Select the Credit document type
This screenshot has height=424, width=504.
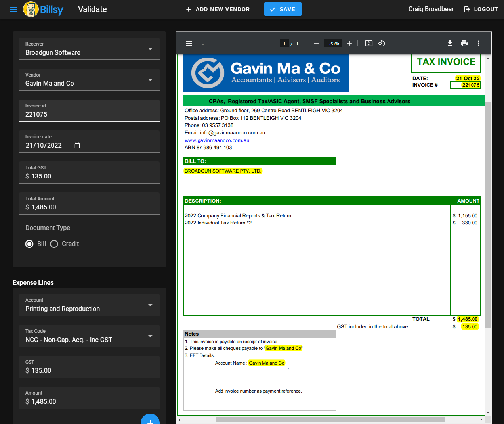(x=54, y=244)
